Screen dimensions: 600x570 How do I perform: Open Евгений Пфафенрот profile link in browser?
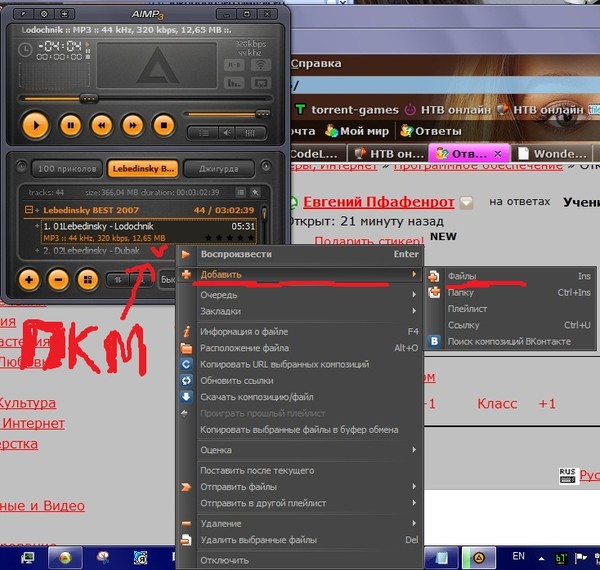point(378,202)
